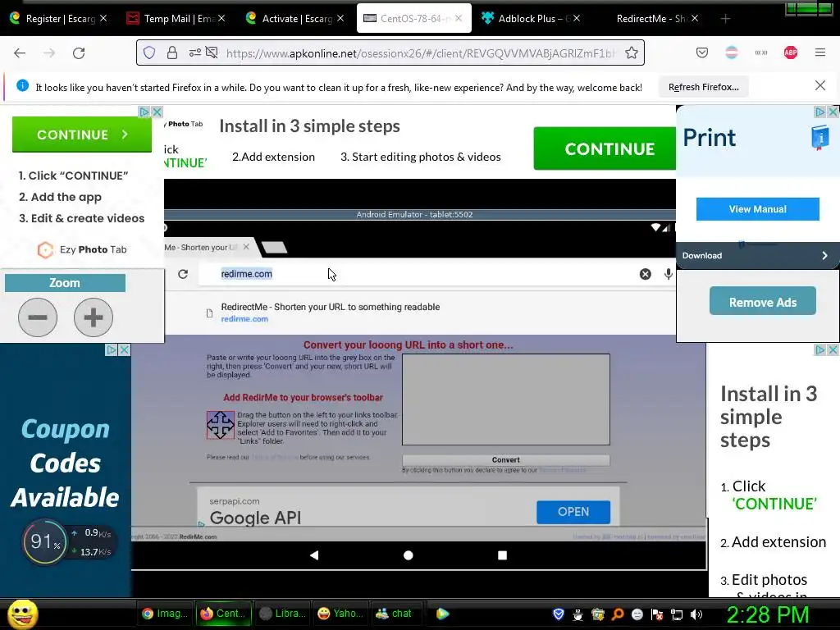
Task: Click the site padlock security icon
Action: click(x=172, y=52)
